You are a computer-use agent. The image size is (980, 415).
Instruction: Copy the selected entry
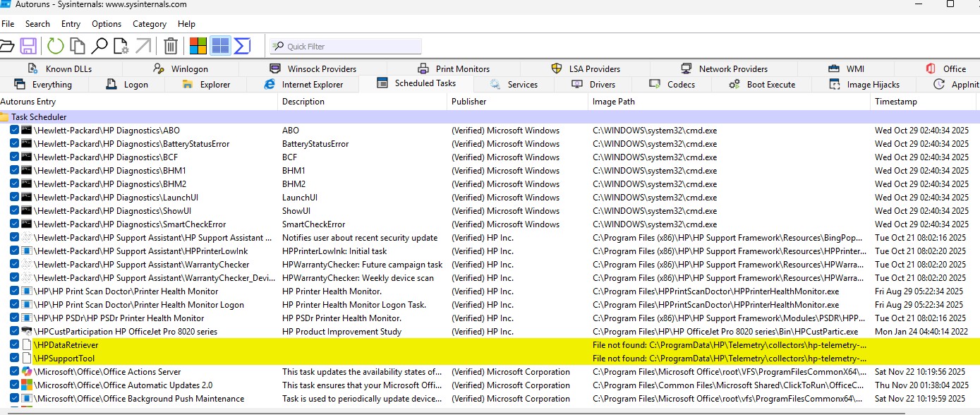[78, 45]
